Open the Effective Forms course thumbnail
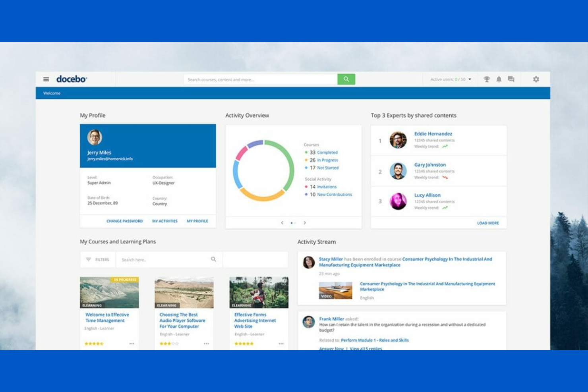 click(259, 292)
